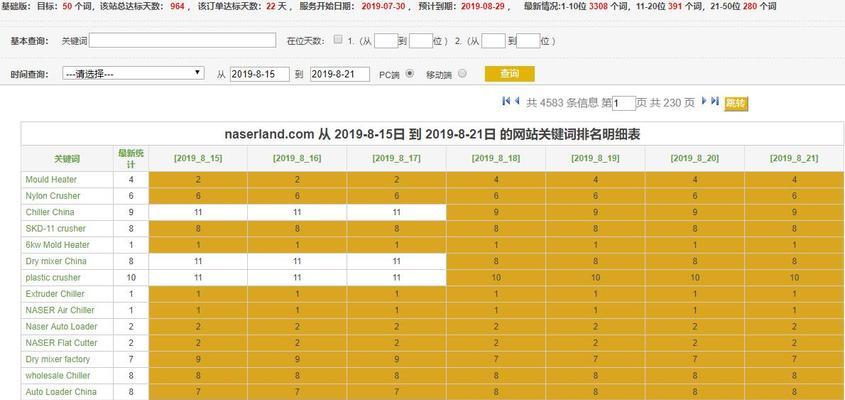Open the plastic crusher keyword link
845x400 pixels.
[53, 278]
